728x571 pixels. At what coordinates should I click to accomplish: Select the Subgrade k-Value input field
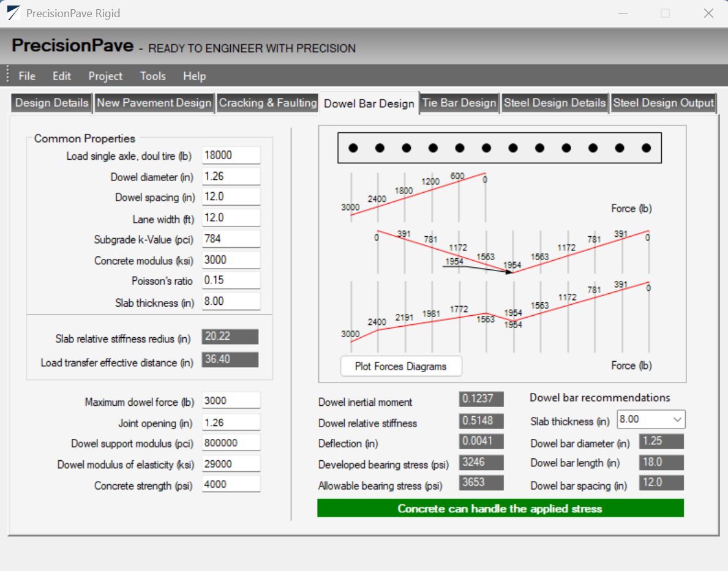point(231,239)
